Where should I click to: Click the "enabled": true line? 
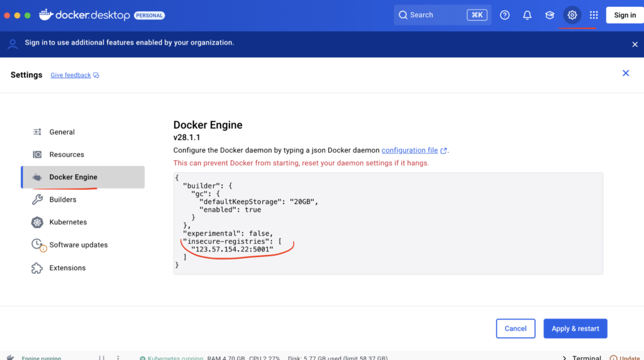coord(230,210)
